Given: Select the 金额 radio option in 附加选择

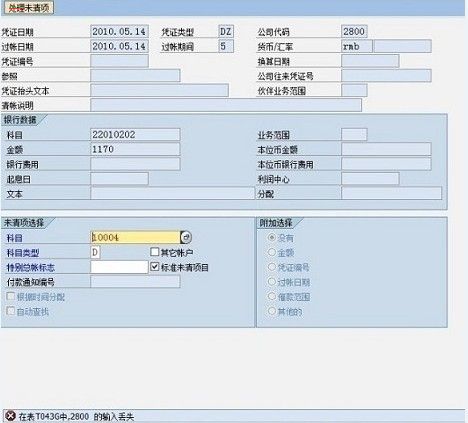Looking at the screenshot, I should [272, 252].
